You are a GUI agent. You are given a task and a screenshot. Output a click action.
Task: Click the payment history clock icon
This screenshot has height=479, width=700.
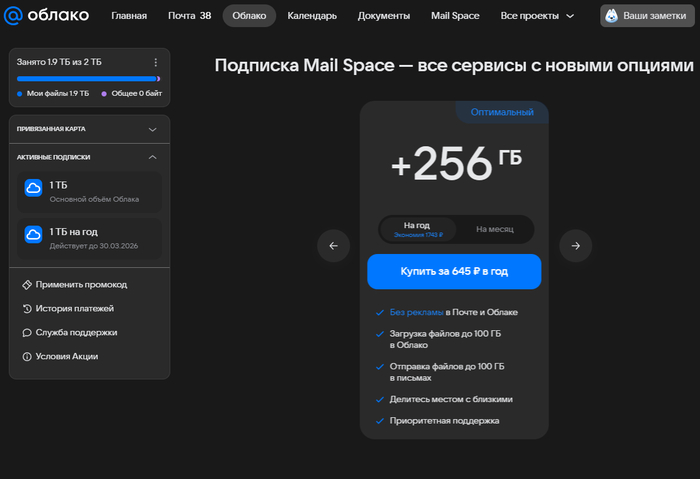(26, 309)
